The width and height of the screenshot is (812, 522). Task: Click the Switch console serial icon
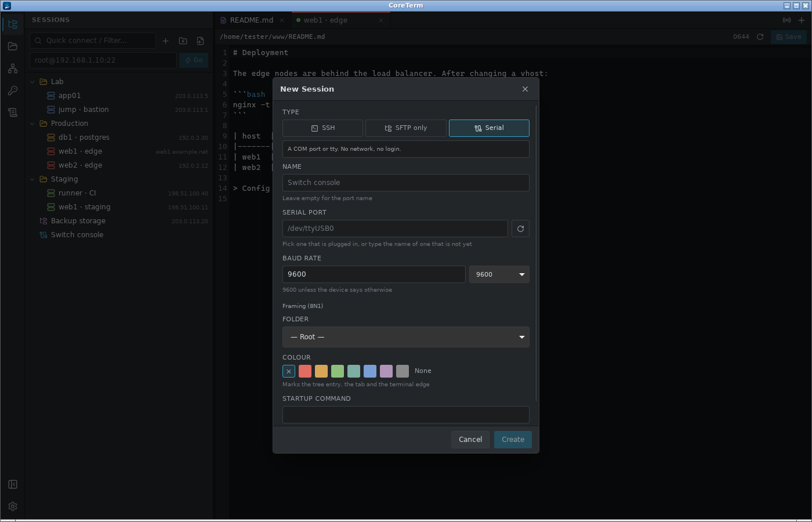click(x=43, y=235)
